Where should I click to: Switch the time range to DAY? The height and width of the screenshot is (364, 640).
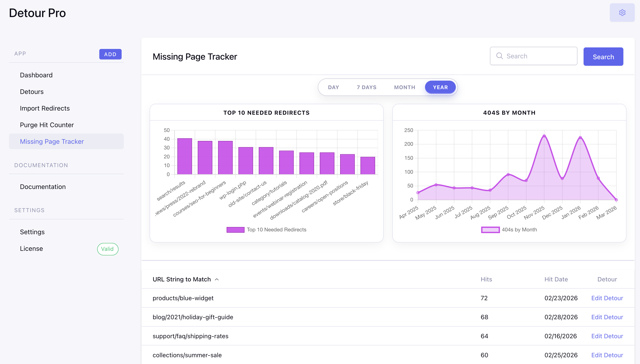point(333,87)
